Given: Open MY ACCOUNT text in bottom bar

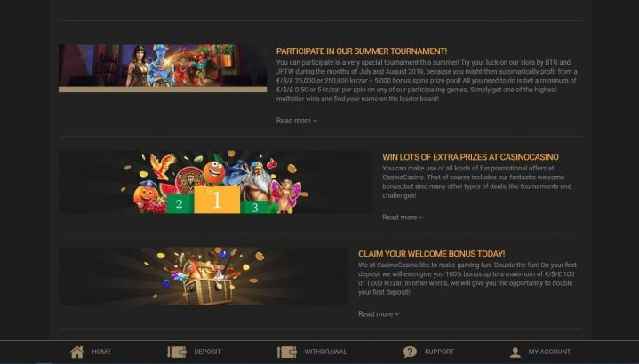Looking at the screenshot, I should point(549,352).
